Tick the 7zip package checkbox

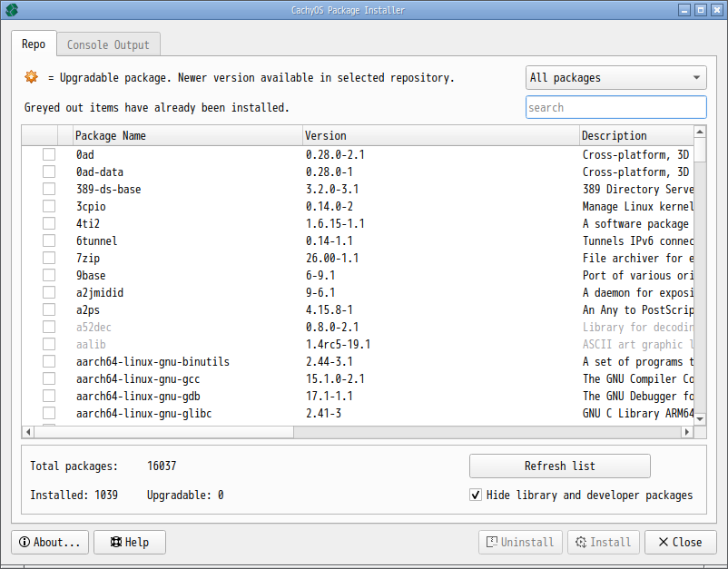tap(49, 259)
